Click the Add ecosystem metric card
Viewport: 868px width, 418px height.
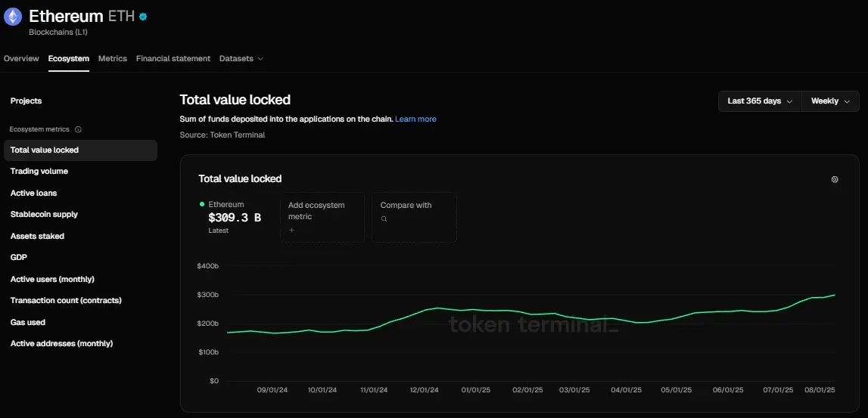click(x=322, y=217)
